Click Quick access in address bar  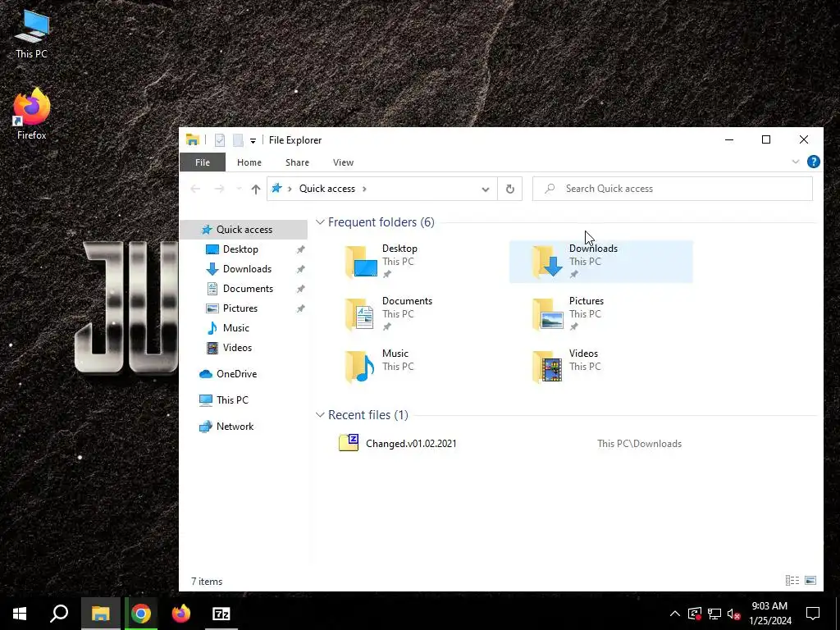(x=326, y=189)
